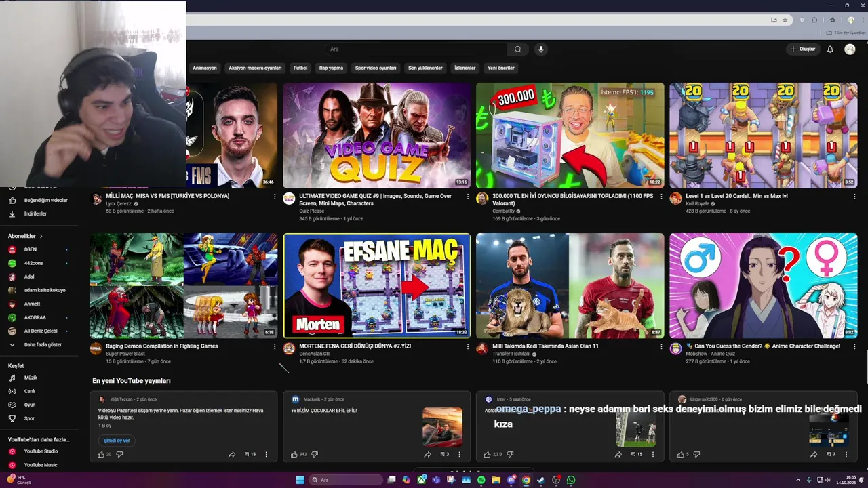Select the İzlenenler filter chip
The width and height of the screenshot is (868, 488).
465,68
